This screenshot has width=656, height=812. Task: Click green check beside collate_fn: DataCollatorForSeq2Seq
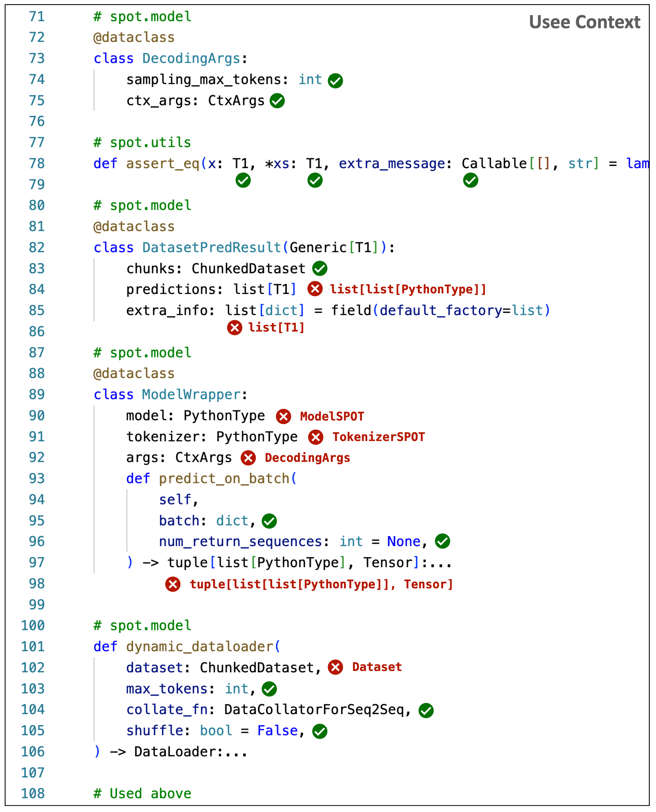426,710
